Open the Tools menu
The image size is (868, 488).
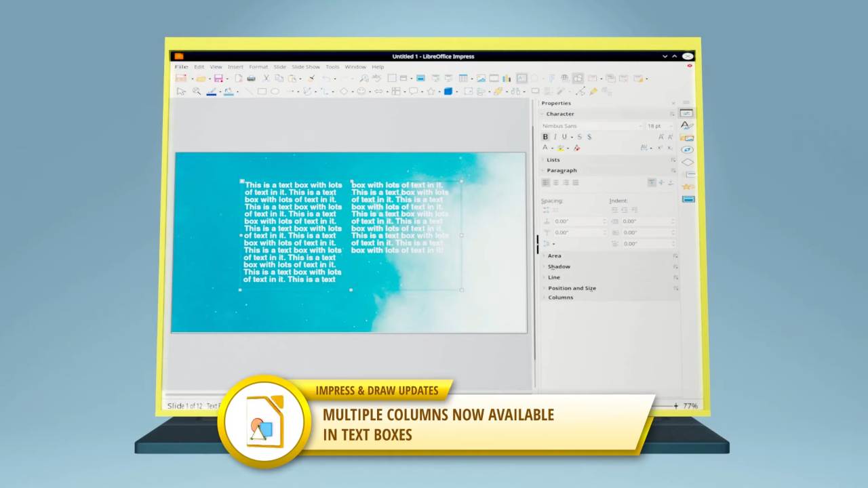[x=332, y=67]
